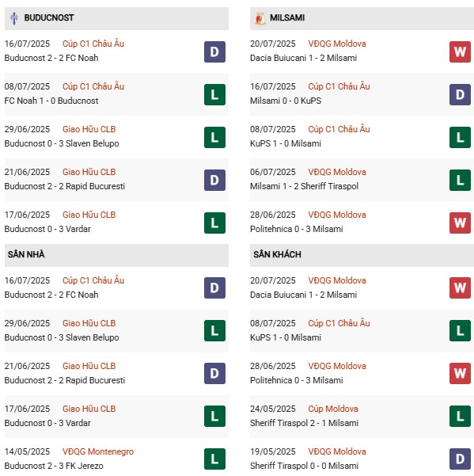Click the W badge for Dacia Buiucani 1-2 Milsami under Milsami header
The width and height of the screenshot is (474, 476).
pyautogui.click(x=460, y=52)
